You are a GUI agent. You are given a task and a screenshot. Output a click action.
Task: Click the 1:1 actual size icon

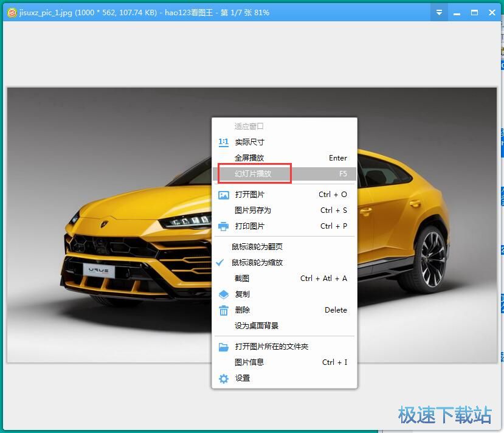tap(224, 142)
